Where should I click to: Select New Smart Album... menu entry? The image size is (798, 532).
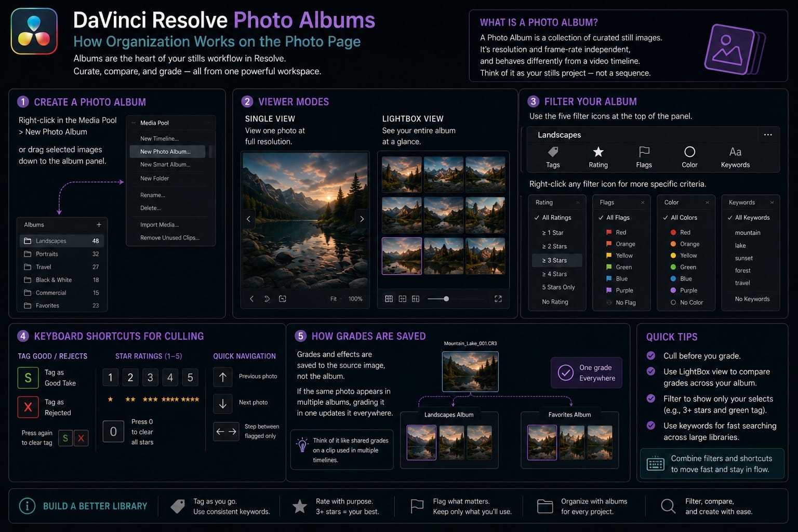(165, 165)
